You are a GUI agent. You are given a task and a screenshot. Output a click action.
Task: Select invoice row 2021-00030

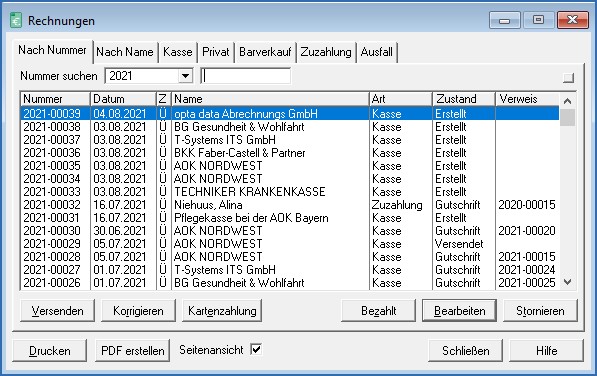click(290, 231)
